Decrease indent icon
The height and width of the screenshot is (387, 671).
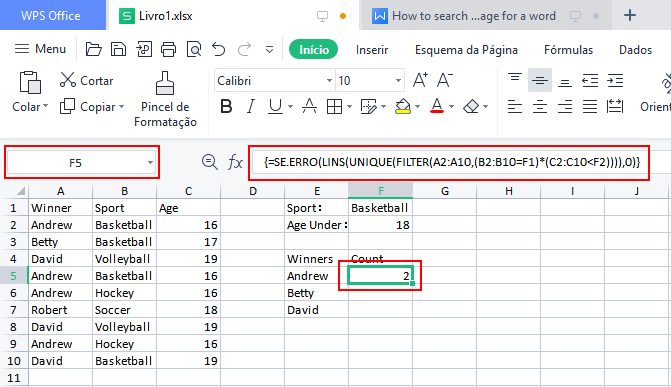coord(590,80)
